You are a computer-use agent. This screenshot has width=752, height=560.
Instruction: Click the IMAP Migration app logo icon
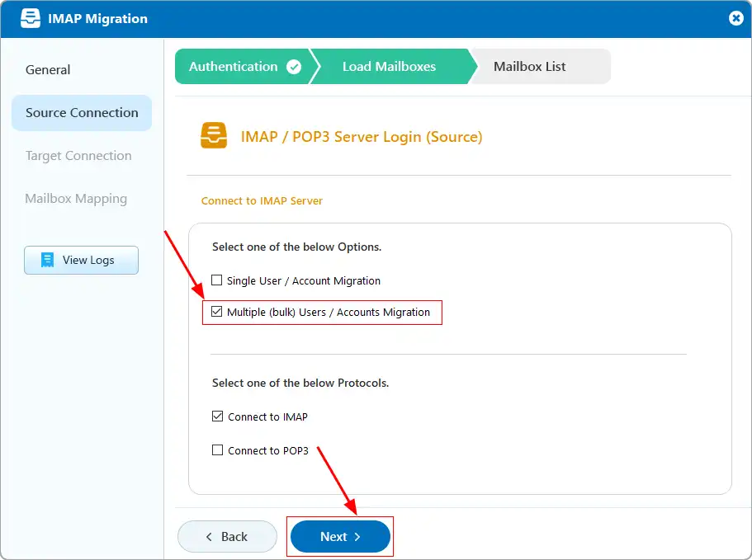[x=31, y=18]
